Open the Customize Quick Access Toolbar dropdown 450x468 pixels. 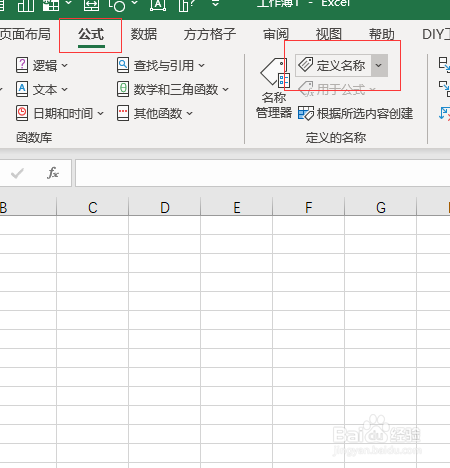click(216, 3)
